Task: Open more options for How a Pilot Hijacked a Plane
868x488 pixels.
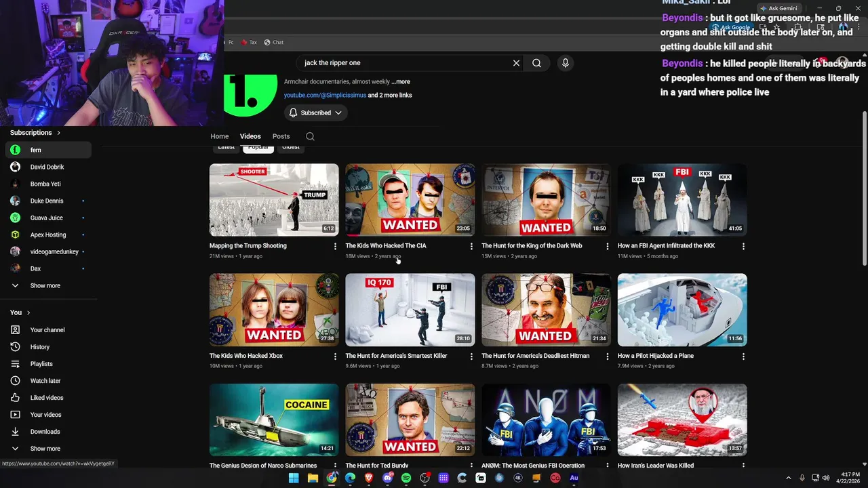Action: [743, 357]
